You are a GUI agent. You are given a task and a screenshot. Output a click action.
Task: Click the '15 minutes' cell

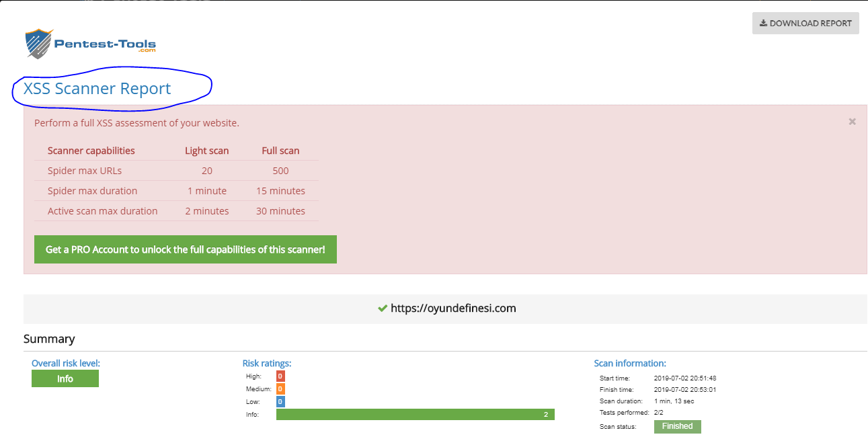click(x=280, y=191)
